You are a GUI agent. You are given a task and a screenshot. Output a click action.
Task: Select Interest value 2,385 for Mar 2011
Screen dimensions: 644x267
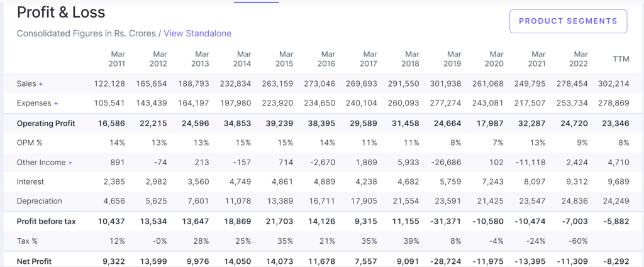pyautogui.click(x=114, y=182)
